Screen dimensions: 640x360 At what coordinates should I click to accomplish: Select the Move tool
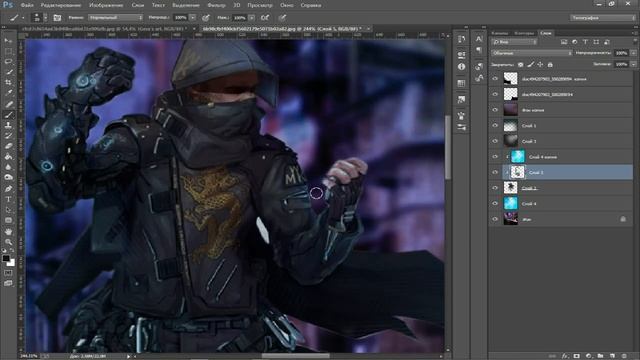pos(8,40)
